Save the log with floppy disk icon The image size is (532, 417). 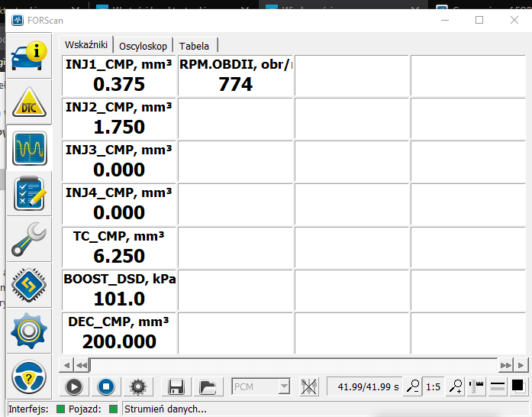pyautogui.click(x=176, y=386)
